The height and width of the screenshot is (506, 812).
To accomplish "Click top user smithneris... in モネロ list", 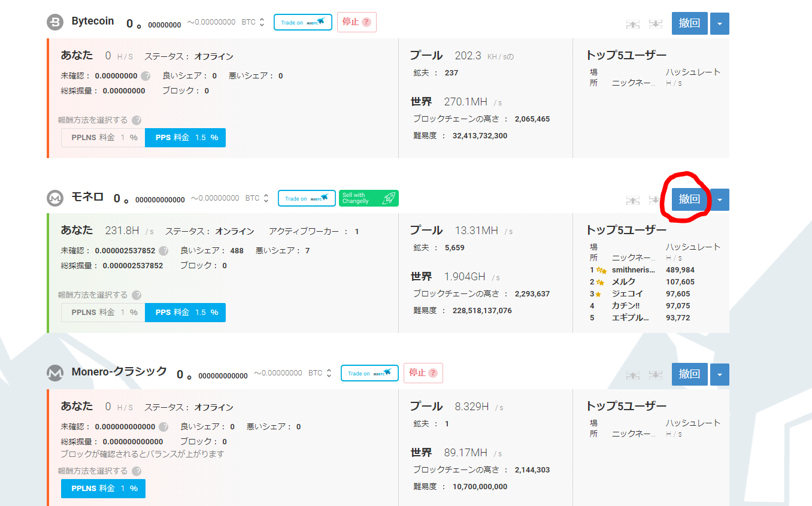I will point(633,270).
